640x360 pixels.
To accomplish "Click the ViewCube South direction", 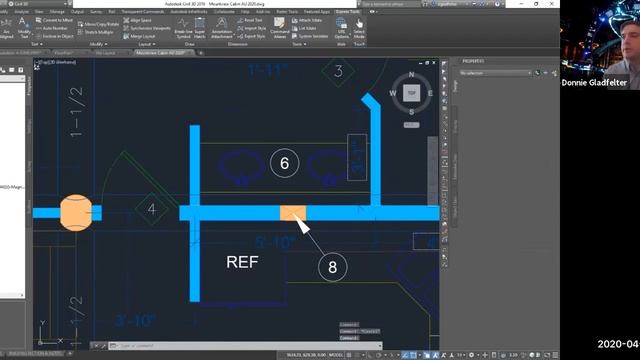I will [x=411, y=112].
